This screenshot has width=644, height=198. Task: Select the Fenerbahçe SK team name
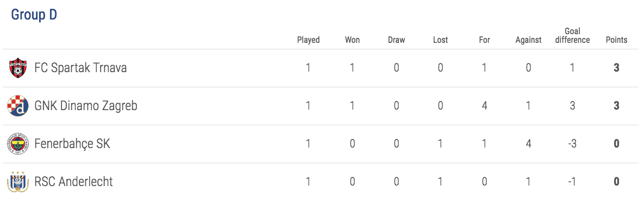coord(72,144)
